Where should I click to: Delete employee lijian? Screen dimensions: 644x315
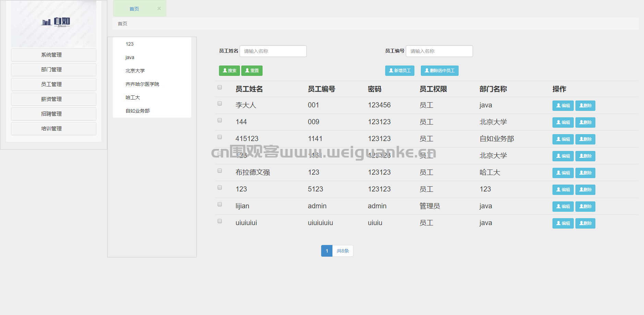585,207
